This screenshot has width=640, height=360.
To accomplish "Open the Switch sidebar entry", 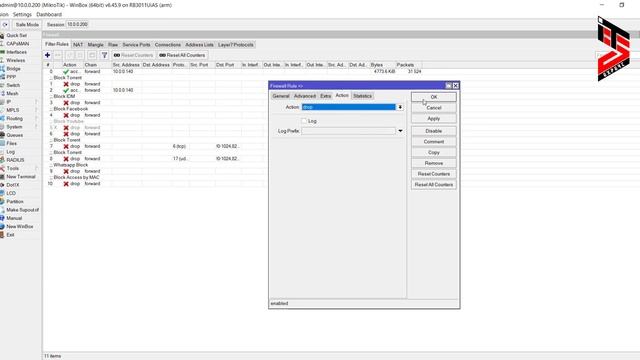I will pos(13,85).
